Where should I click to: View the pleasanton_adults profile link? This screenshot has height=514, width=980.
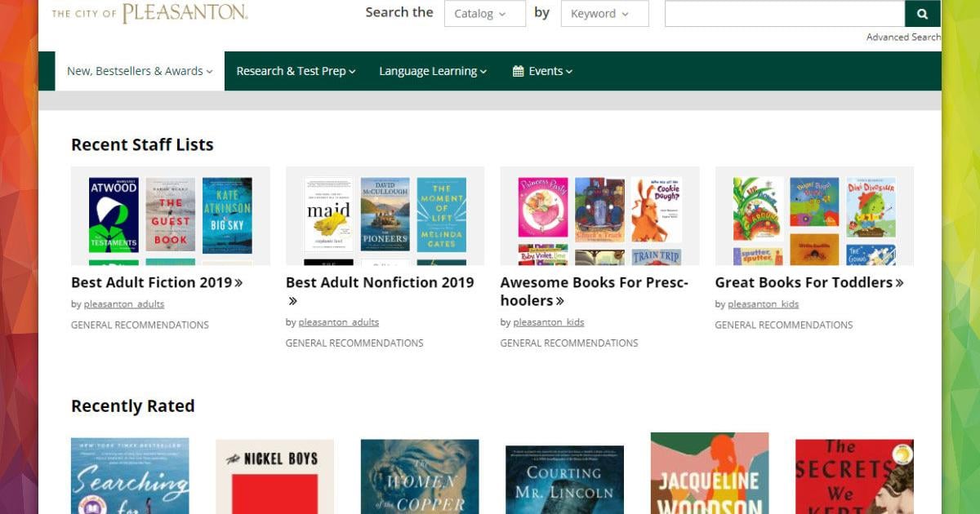point(125,304)
